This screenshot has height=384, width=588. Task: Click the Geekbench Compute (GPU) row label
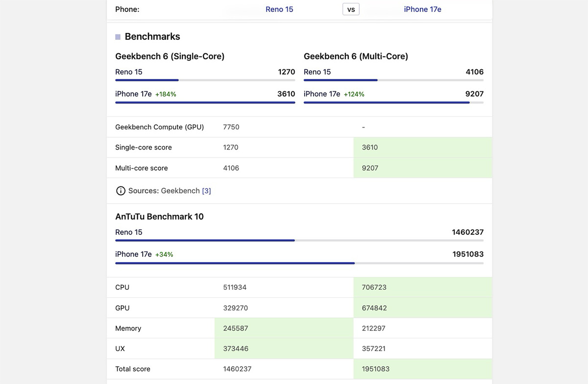point(159,127)
